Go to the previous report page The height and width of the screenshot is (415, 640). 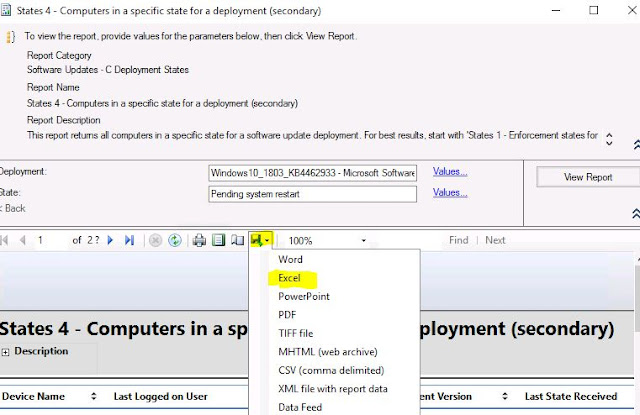(x=23, y=240)
